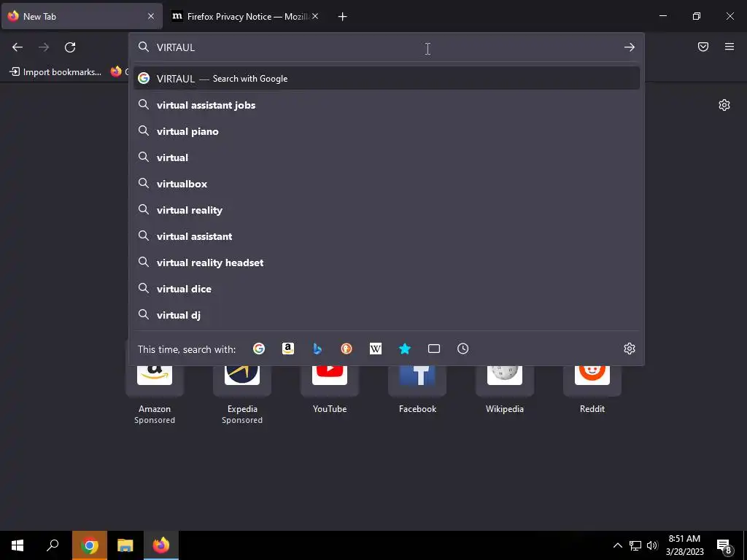Viewport: 747px width, 560px height.
Task: Click in the address bar text field
Action: point(387,47)
